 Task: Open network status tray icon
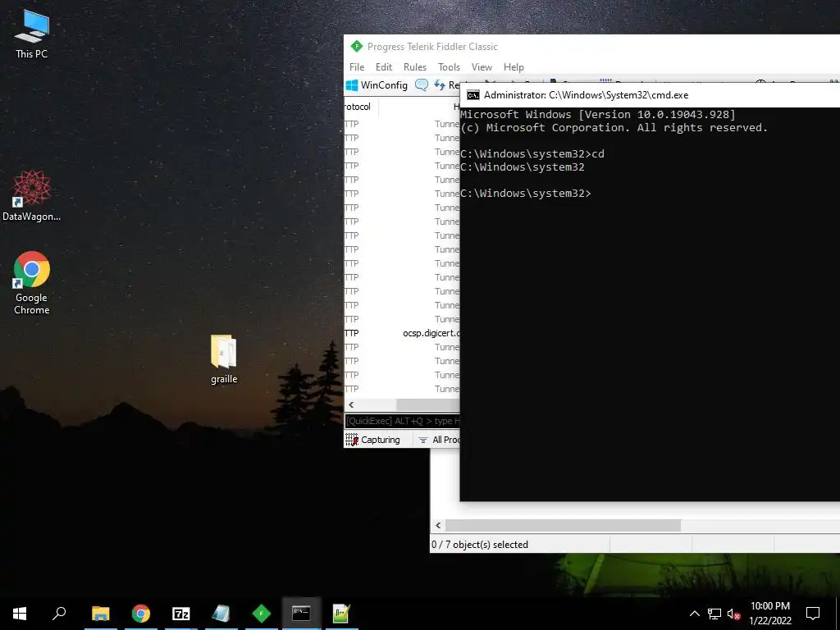point(714,614)
